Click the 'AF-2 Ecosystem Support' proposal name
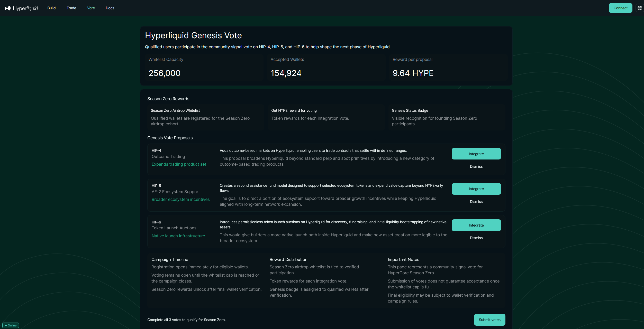This screenshot has height=329, width=644. pyautogui.click(x=176, y=192)
